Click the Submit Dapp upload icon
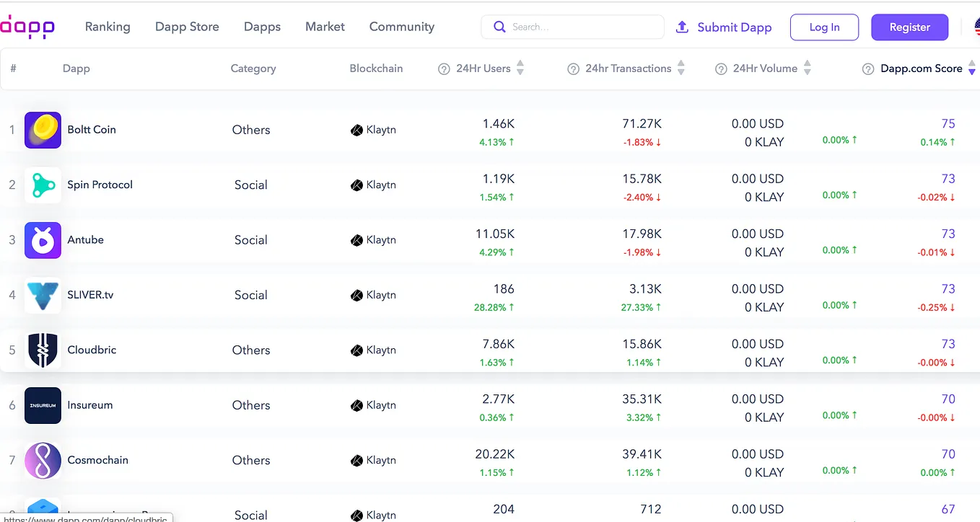Image resolution: width=980 pixels, height=522 pixels. (x=682, y=27)
